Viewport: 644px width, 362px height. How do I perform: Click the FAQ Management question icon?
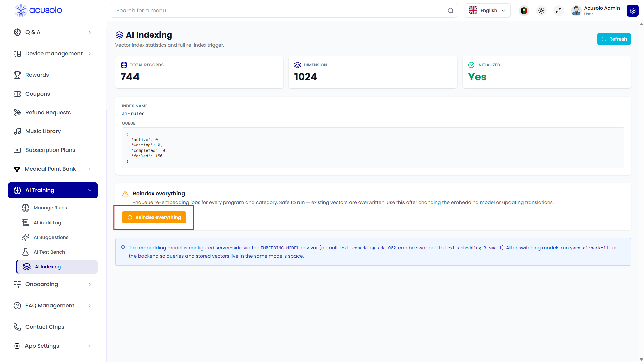17,306
